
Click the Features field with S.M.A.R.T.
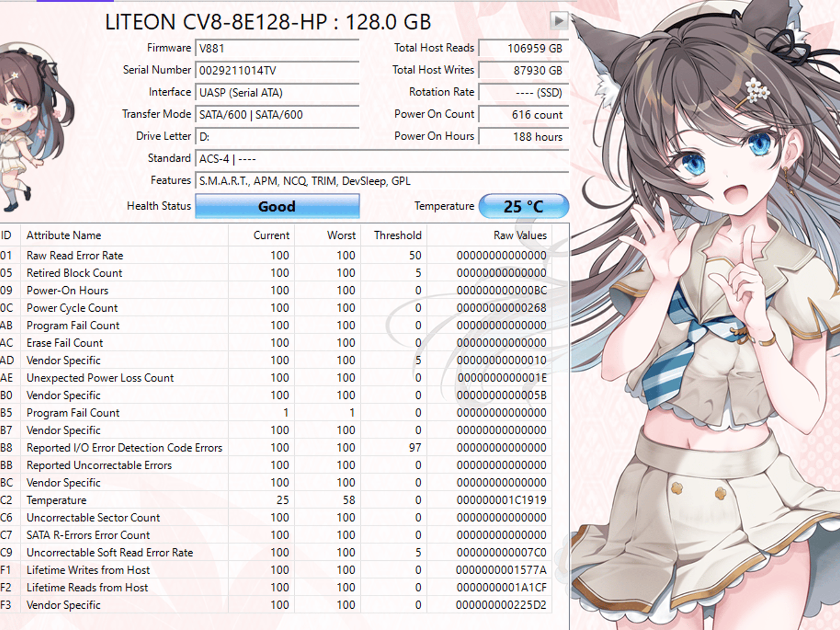pos(382,181)
